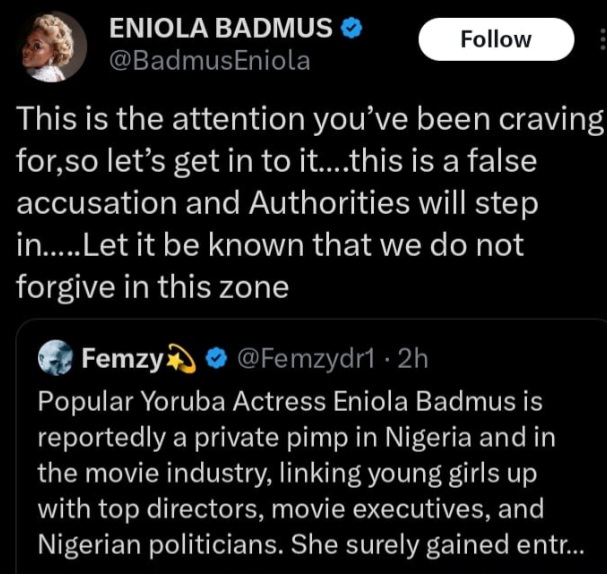The width and height of the screenshot is (607, 574).
Task: Click the line "This is the attention you've been craving"
Action: point(310,120)
